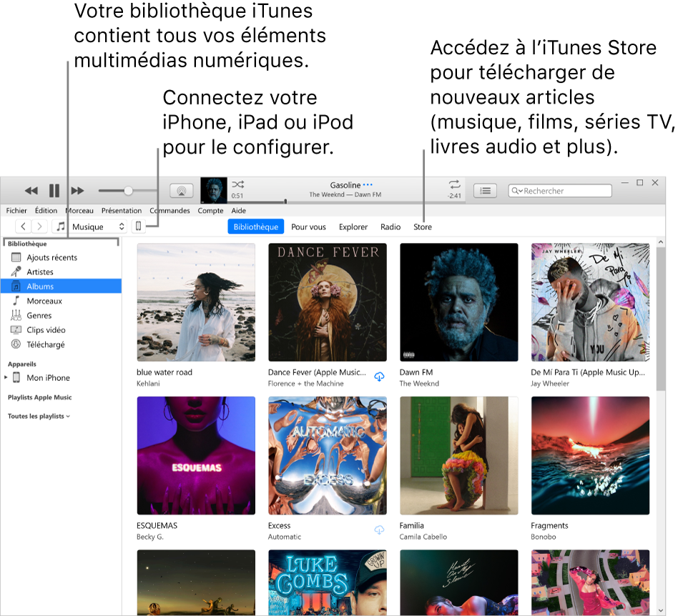This screenshot has height=616, width=683.
Task: Click the iPhone device icon in the toolbar
Action: point(138,227)
